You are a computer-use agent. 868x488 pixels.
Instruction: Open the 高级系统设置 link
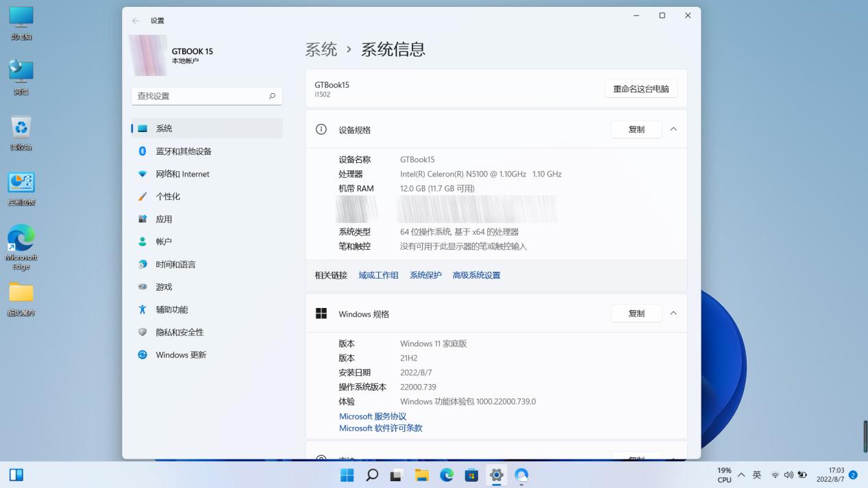pyautogui.click(x=476, y=274)
